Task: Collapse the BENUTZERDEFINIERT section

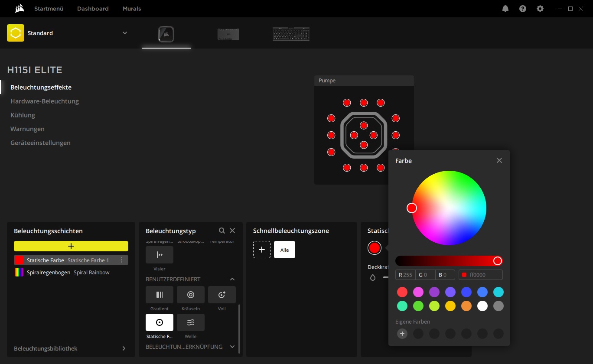Action: click(x=232, y=279)
